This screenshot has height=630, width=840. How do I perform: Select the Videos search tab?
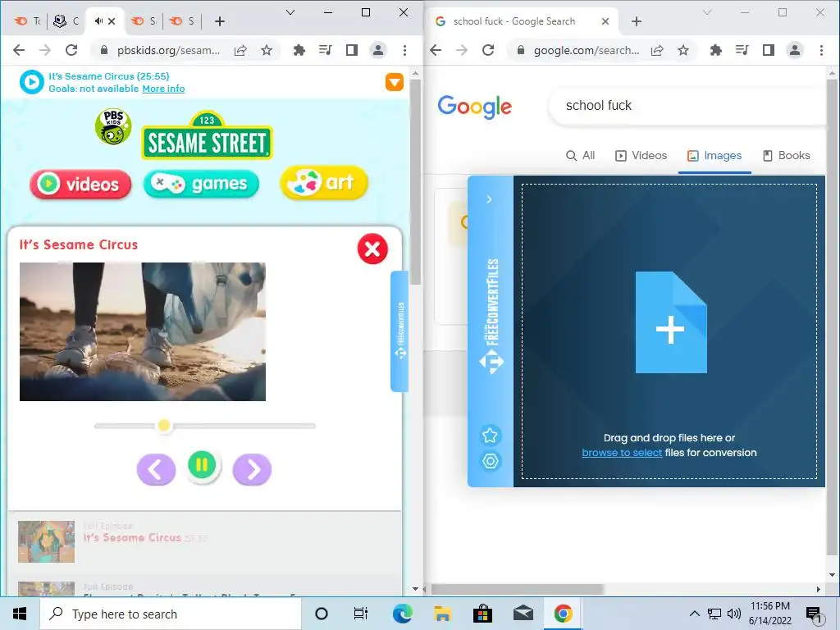pyautogui.click(x=641, y=155)
